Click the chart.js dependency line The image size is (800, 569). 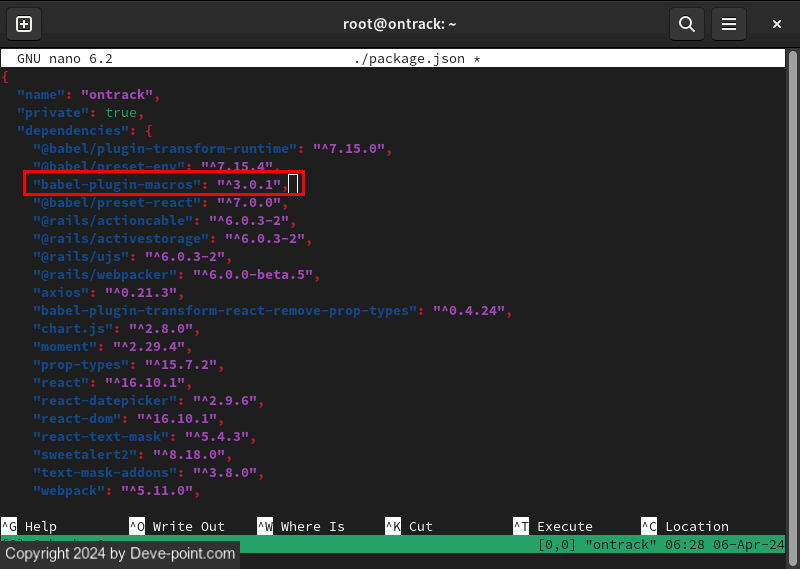116,329
